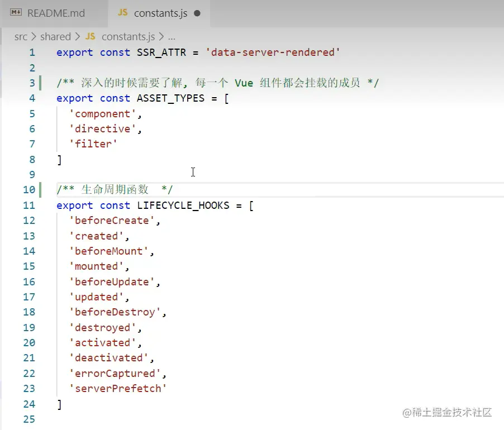Image resolution: width=504 pixels, height=430 pixels.
Task: Click the 'created' string on line 13
Action: [x=96, y=236]
